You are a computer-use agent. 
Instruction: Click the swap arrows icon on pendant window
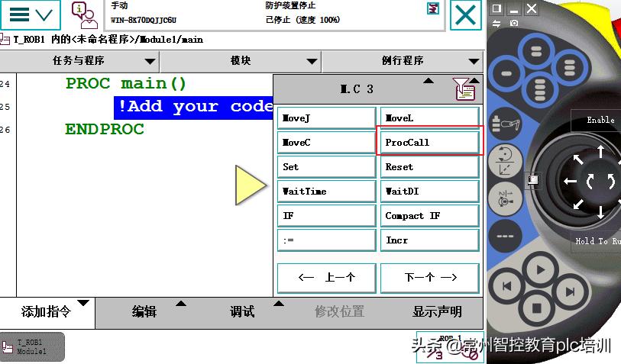(496, 23)
